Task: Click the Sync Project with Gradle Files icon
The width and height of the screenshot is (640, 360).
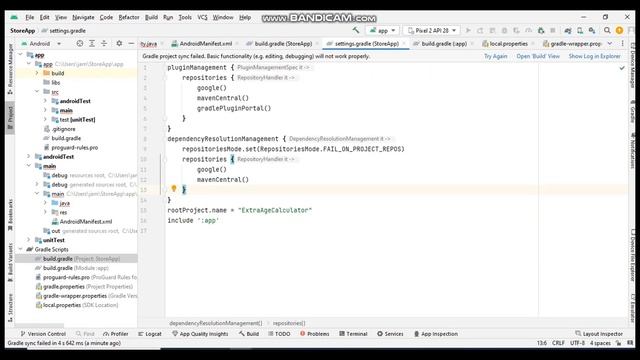Action: [x=568, y=31]
